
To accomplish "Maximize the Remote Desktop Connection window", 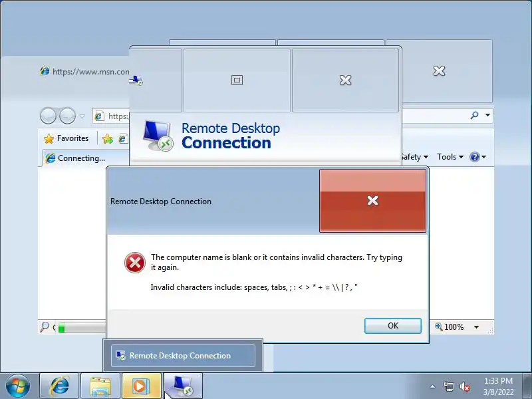I will (237, 80).
